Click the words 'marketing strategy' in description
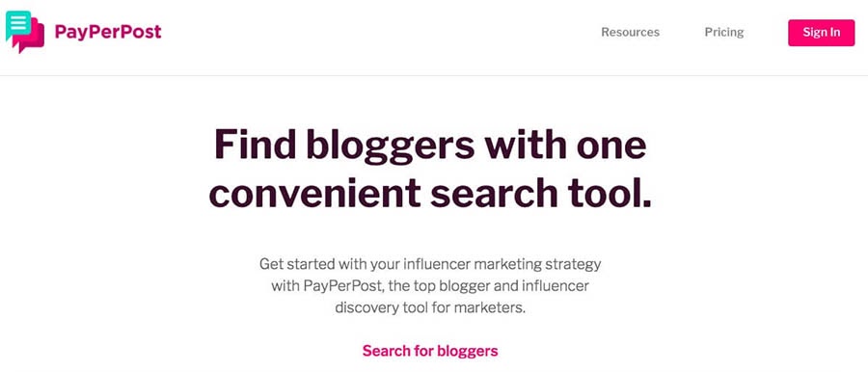The width and height of the screenshot is (868, 372). pyautogui.click(x=556, y=264)
